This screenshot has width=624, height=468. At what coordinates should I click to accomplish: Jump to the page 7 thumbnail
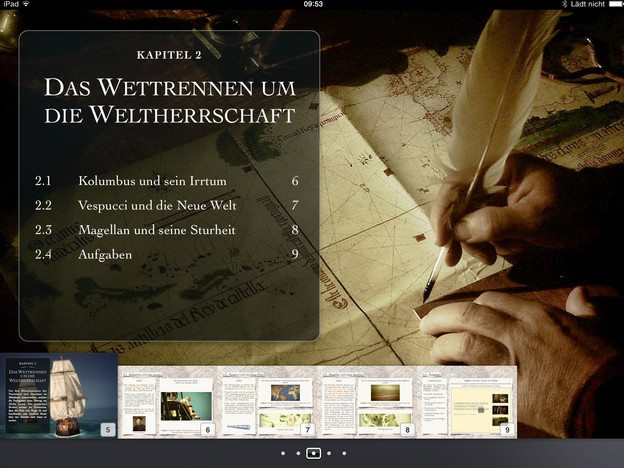pos(268,400)
